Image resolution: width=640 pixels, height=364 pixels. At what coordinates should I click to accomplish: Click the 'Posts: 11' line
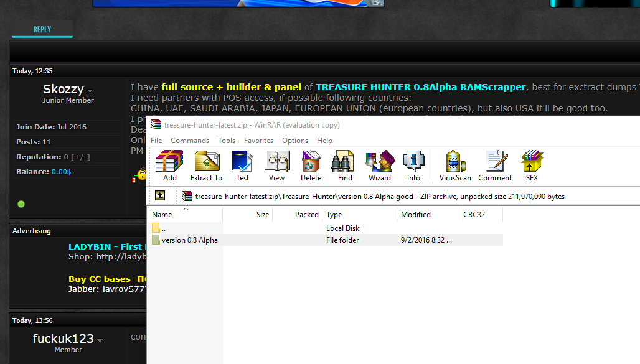[x=34, y=142]
